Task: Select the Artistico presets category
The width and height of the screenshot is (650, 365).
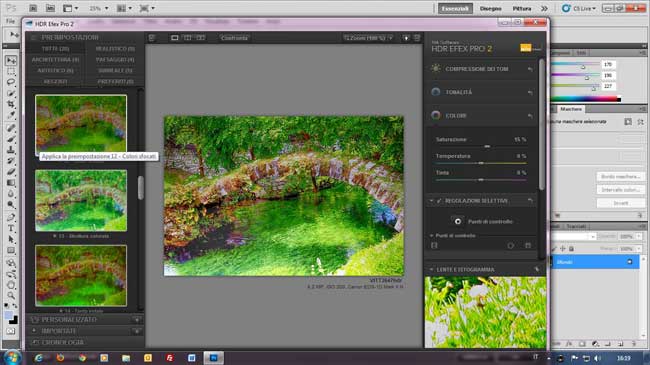Action: [x=56, y=71]
